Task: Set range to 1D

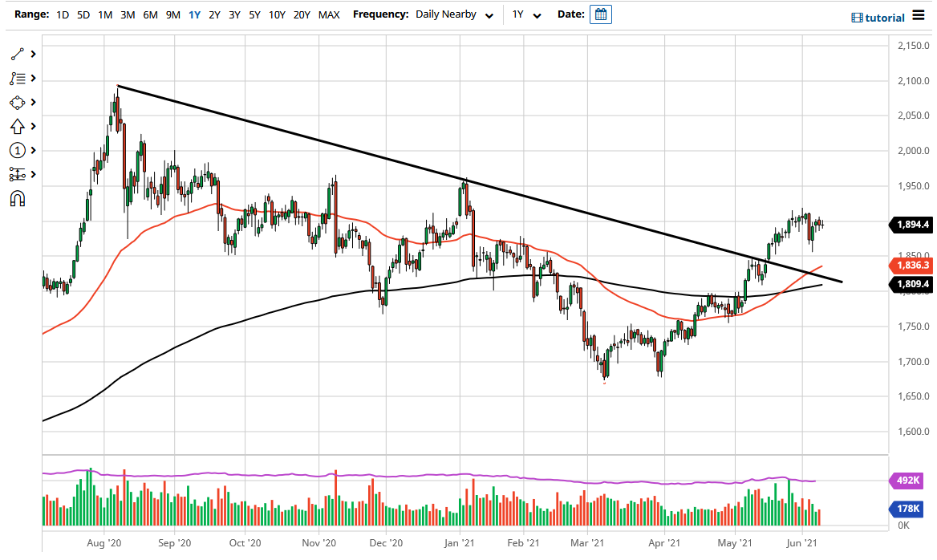Action: pyautogui.click(x=63, y=15)
